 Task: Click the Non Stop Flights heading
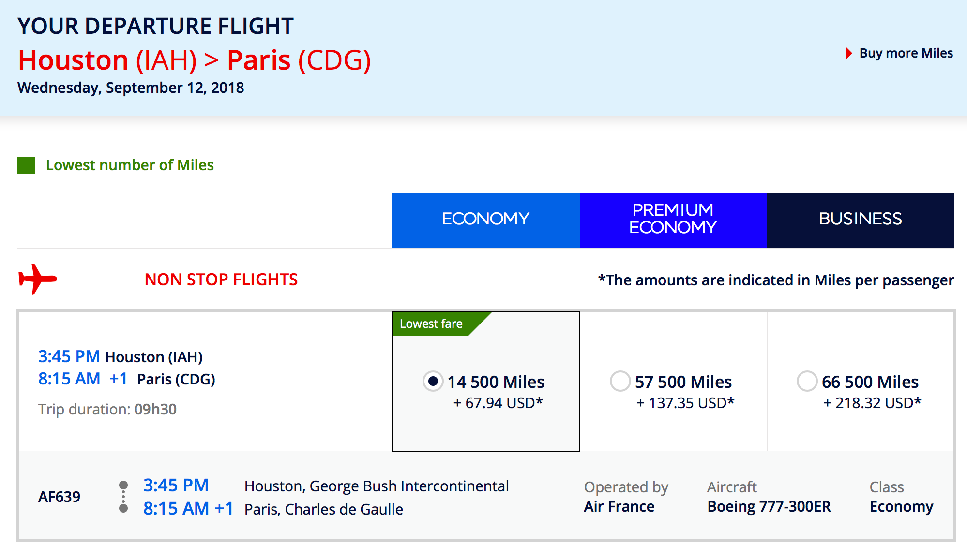coord(221,280)
